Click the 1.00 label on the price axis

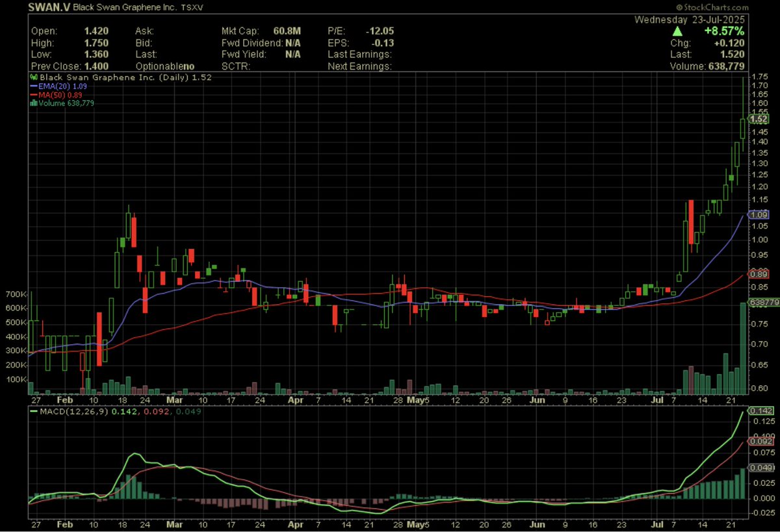click(760, 240)
